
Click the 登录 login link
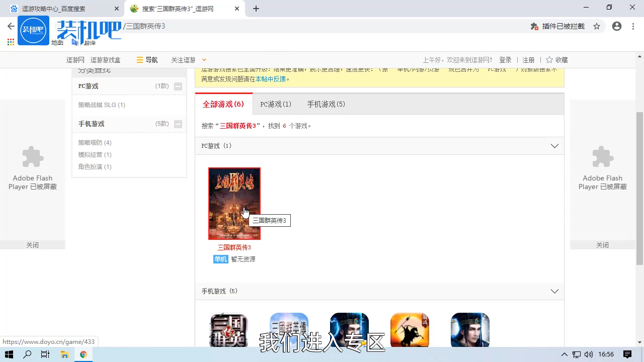505,59
